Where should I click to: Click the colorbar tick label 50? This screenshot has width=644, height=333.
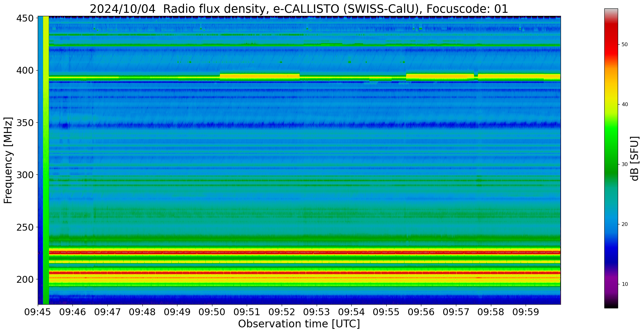(625, 45)
